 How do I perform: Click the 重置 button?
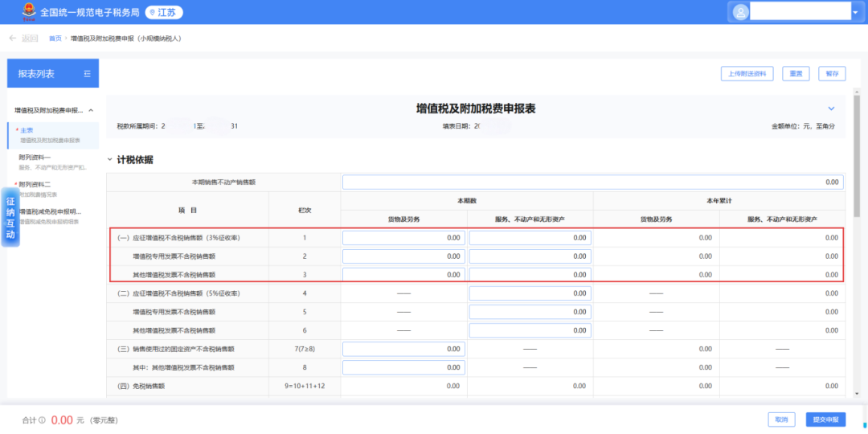pyautogui.click(x=794, y=74)
